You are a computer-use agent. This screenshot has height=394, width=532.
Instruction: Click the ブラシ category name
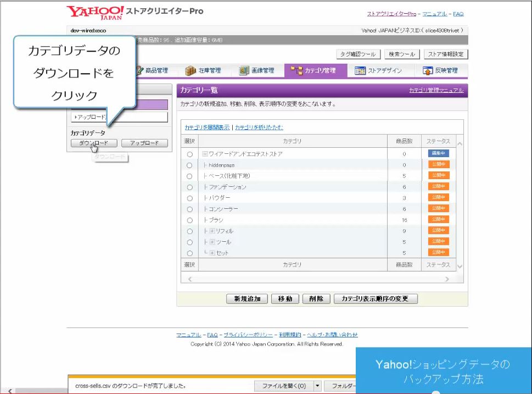(216, 220)
